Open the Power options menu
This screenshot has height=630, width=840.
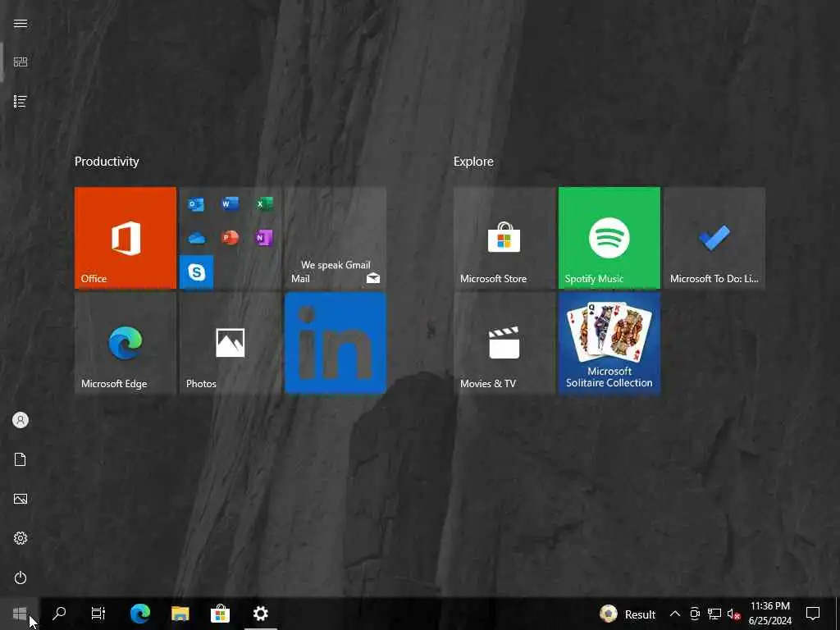coord(21,577)
